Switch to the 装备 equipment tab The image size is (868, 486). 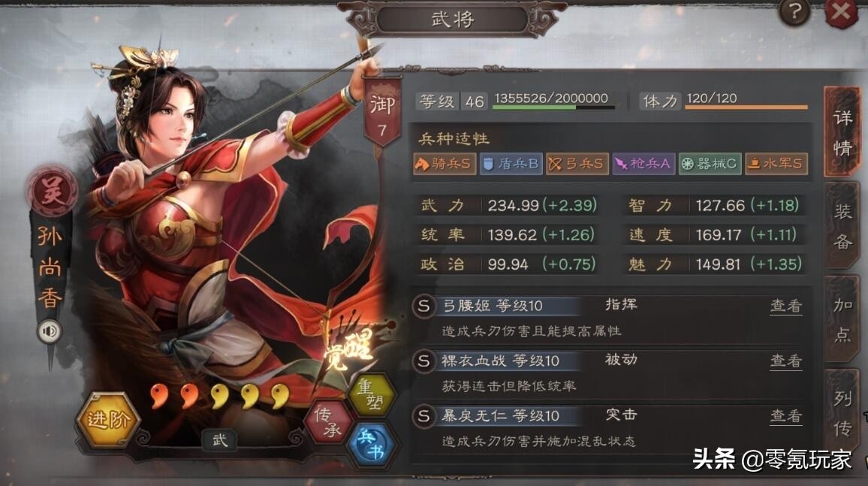pyautogui.click(x=842, y=226)
